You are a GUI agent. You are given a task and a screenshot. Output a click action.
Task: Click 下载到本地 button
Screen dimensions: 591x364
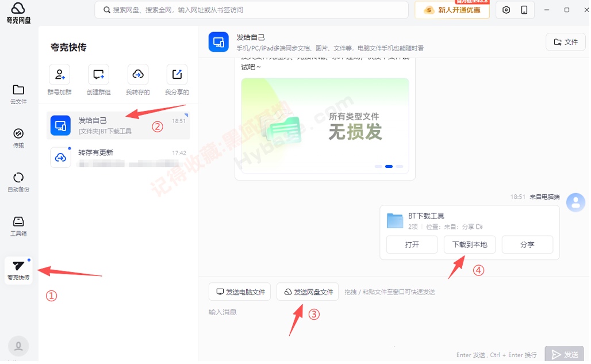click(470, 244)
